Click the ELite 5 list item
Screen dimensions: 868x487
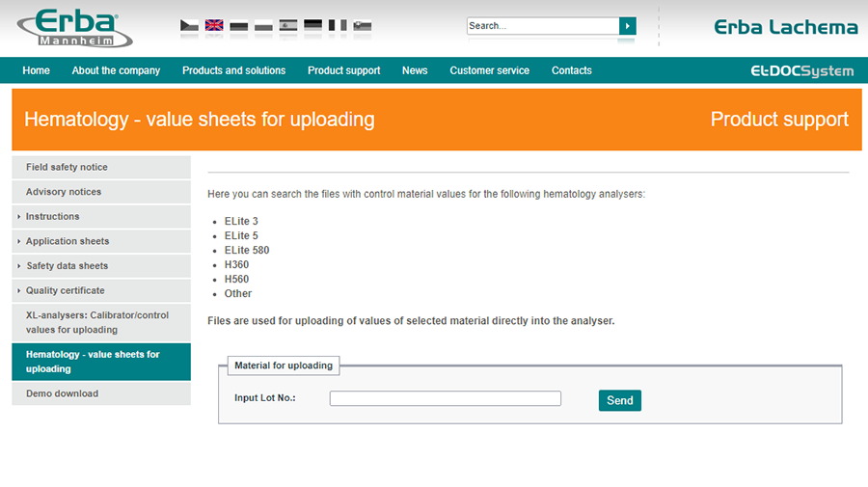241,235
